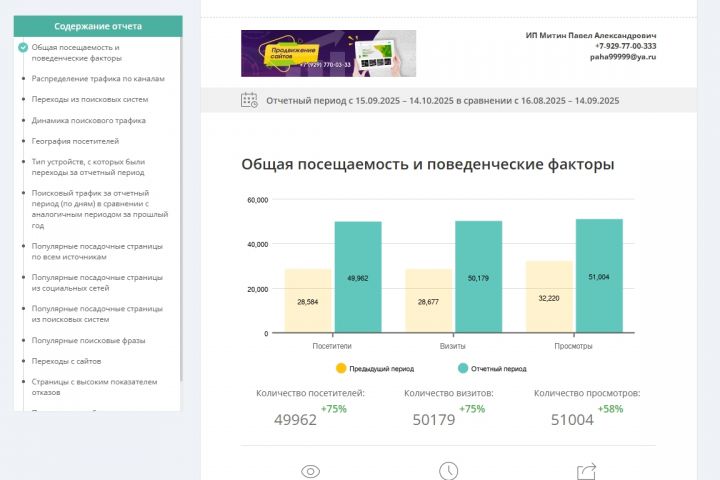Open 'Переходы с сайтов' section
Image resolution: width=720 pixels, height=480 pixels.
[66, 361]
